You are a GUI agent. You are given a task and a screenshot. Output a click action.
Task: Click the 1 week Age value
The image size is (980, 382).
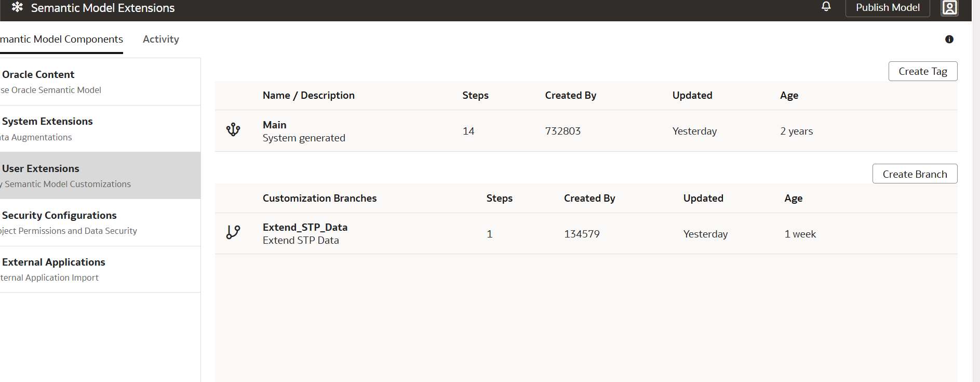click(x=800, y=234)
